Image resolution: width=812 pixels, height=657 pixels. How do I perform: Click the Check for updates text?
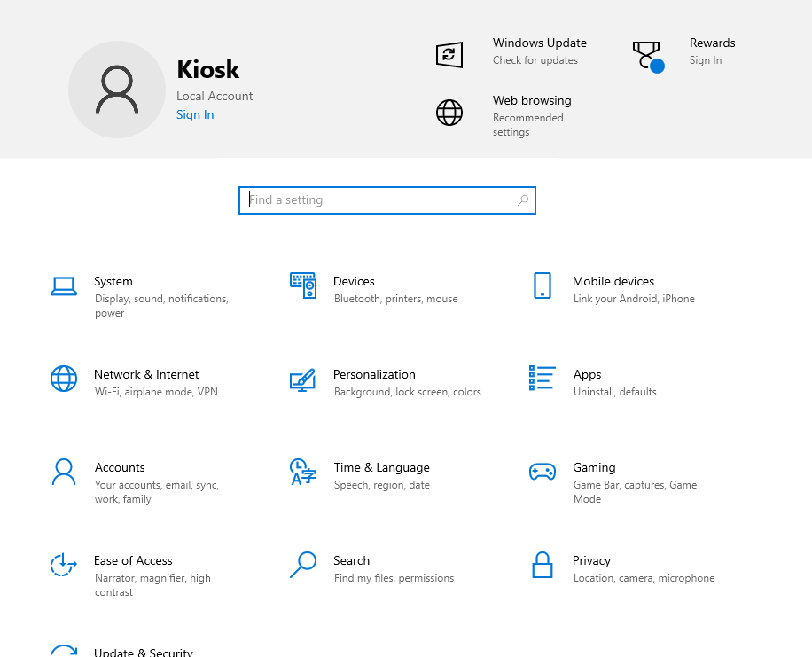click(535, 60)
